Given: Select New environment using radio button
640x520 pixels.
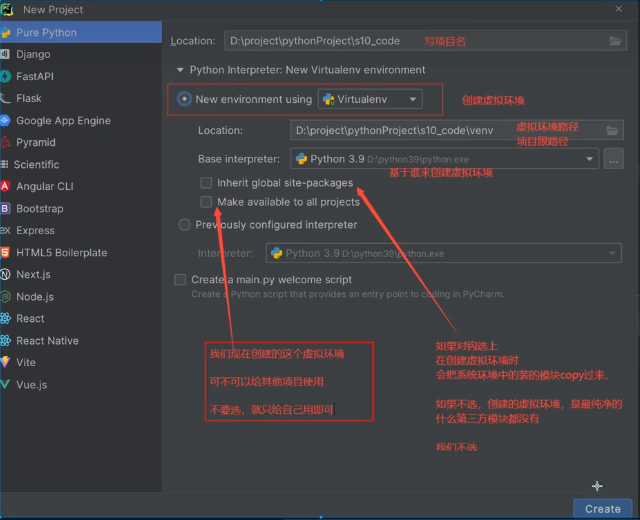Looking at the screenshot, I should click(184, 99).
